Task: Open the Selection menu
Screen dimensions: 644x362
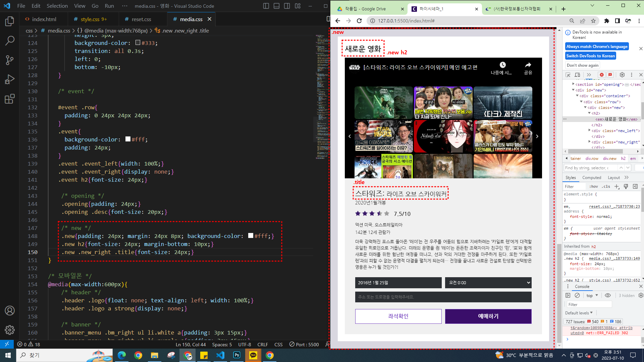Action: 57,6
